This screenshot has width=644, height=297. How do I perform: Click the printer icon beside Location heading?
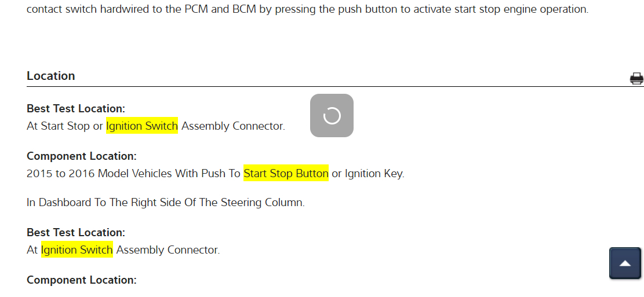(636, 79)
